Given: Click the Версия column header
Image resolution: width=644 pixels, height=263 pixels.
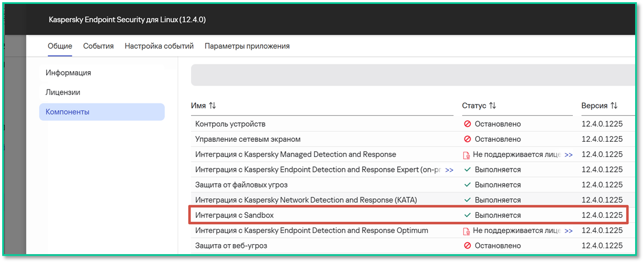Looking at the screenshot, I should [x=595, y=106].
